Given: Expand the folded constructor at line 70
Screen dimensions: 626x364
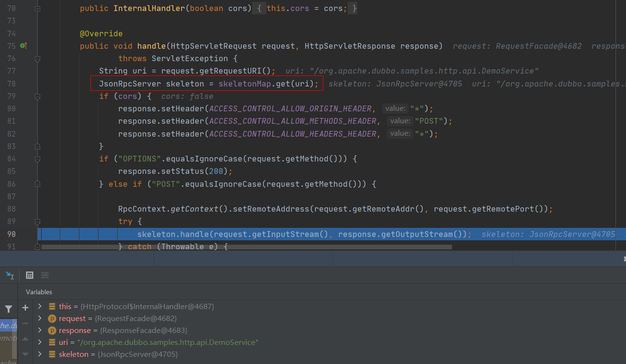Looking at the screenshot, I should tap(38, 9).
